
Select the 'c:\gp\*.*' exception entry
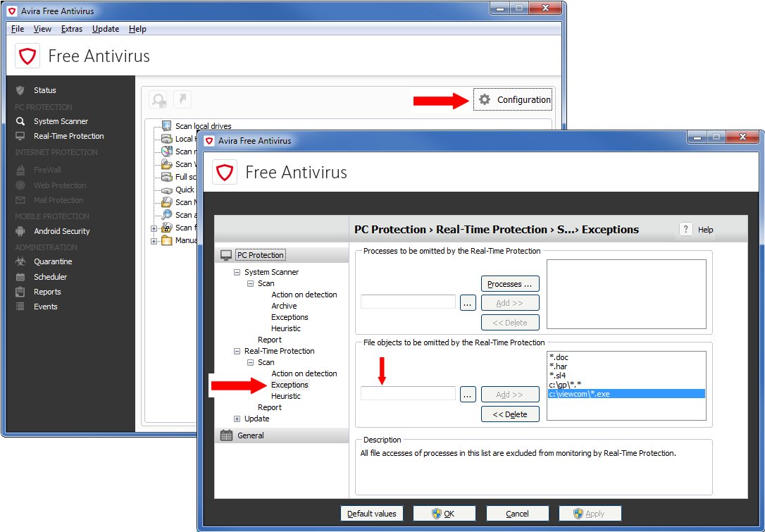coord(566,385)
